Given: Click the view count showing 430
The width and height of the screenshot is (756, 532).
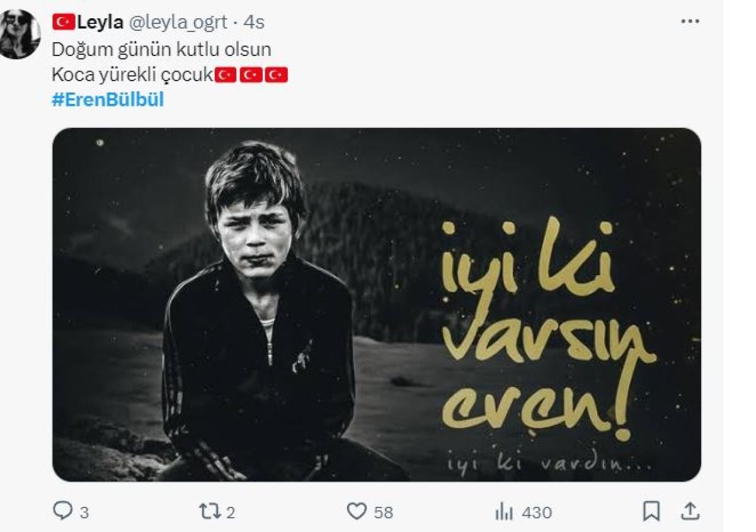Looking at the screenshot, I should point(537,512).
